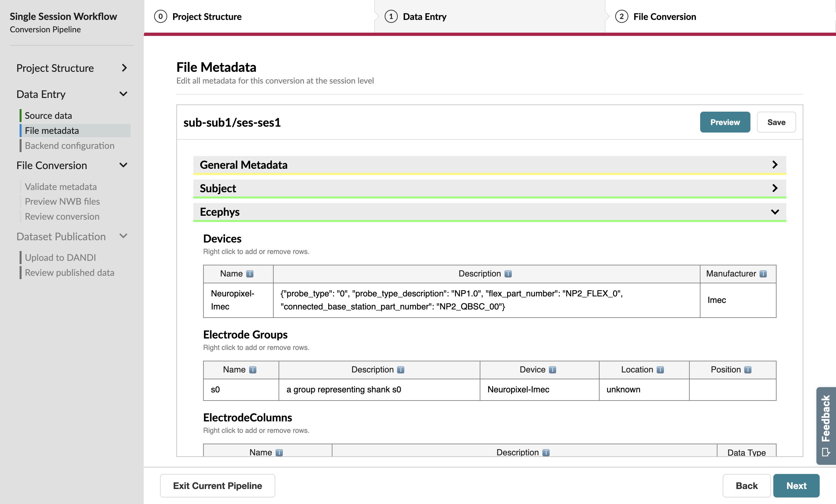Screen dimensions: 836x504
Task: Edit manufacturer cell Imec
Action: point(738,300)
